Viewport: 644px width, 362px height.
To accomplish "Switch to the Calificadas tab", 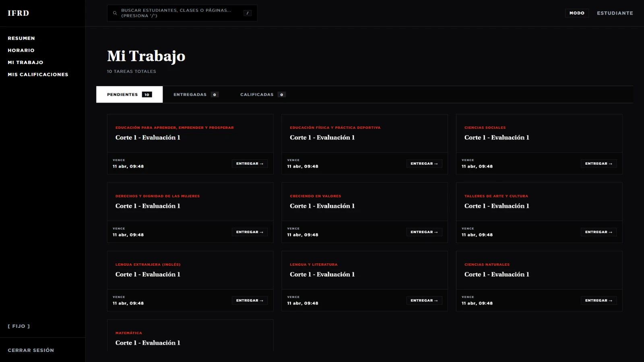I will [x=262, y=95].
